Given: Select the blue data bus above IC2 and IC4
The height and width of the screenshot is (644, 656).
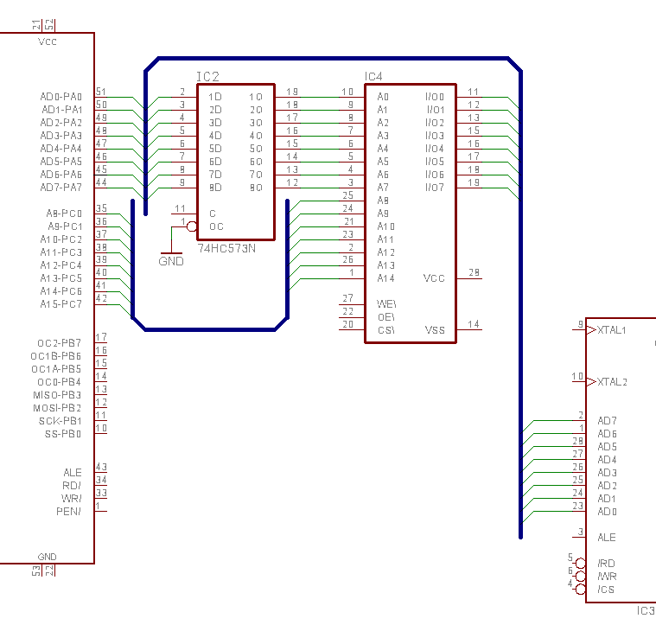Looking at the screenshot, I should (x=333, y=58).
